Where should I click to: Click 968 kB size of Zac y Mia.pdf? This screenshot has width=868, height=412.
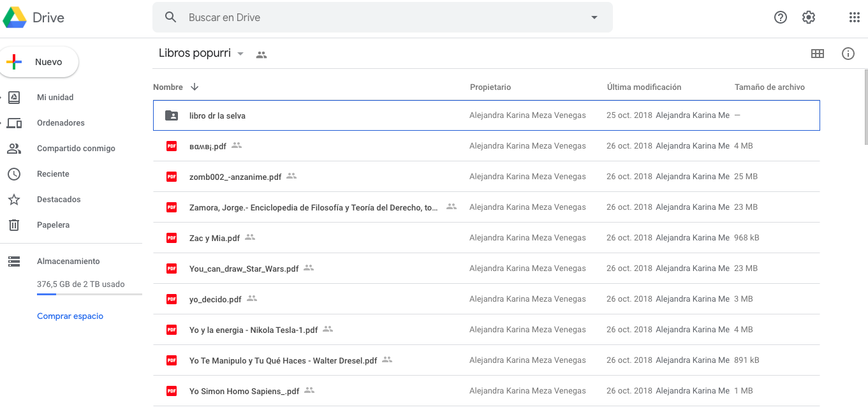click(747, 238)
